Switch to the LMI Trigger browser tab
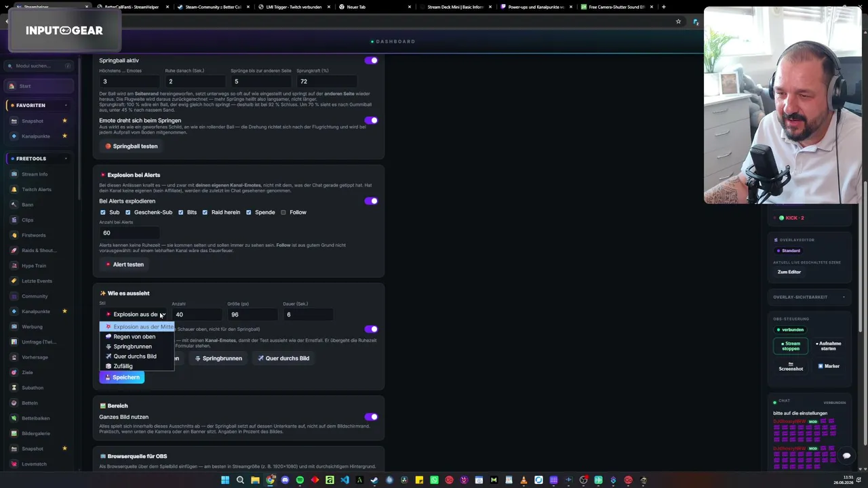 [x=293, y=7]
